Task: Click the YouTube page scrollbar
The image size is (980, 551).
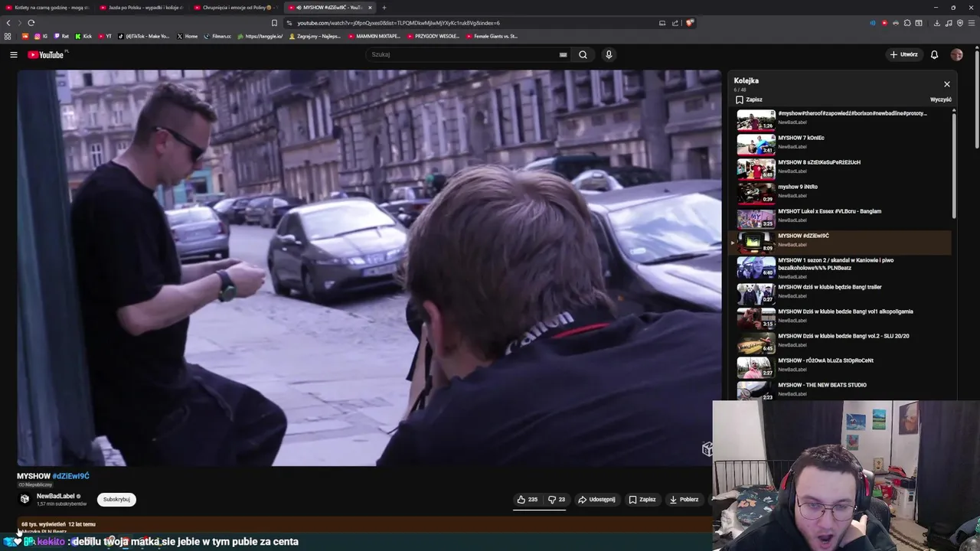Action: [977, 99]
